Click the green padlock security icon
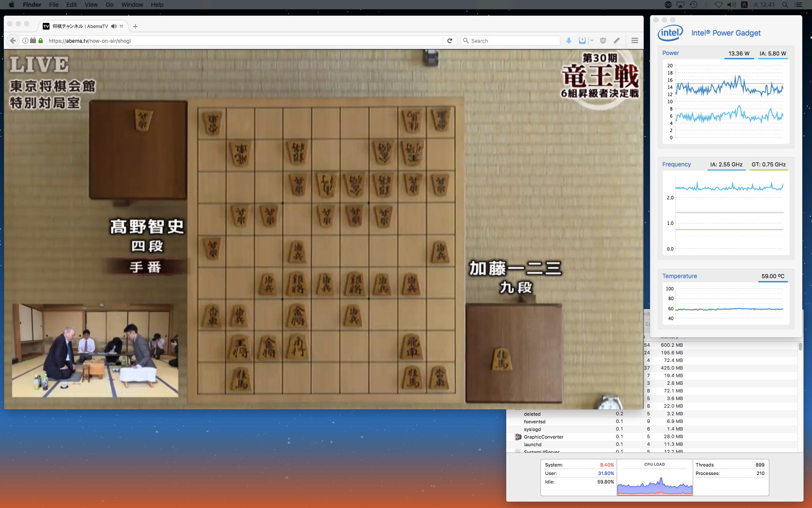Viewport: 812px width, 508px height. click(41, 41)
